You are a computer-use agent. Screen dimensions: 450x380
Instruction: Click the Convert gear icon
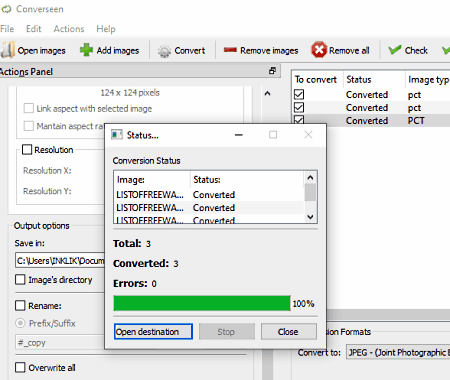164,51
